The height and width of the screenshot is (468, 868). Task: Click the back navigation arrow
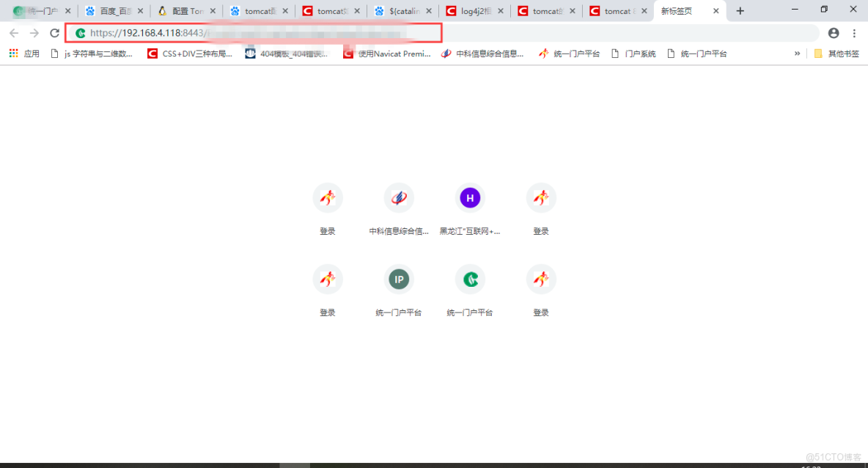(14, 32)
